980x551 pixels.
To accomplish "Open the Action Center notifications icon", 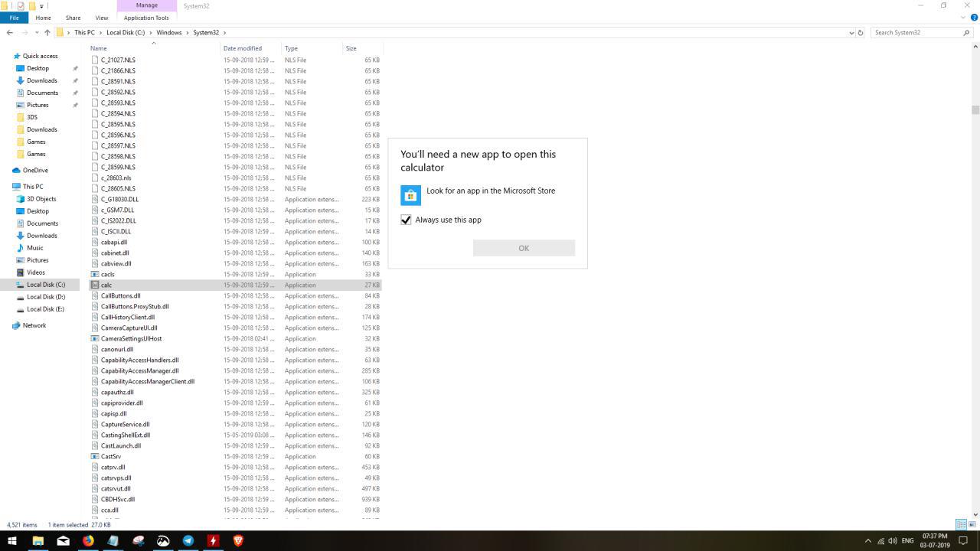I will coord(964,541).
